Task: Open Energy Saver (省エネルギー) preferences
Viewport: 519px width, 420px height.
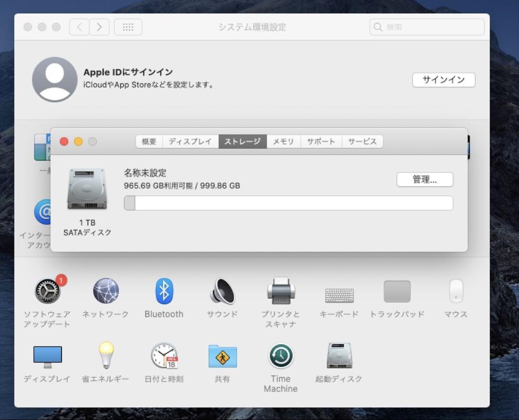Action: pos(106,356)
